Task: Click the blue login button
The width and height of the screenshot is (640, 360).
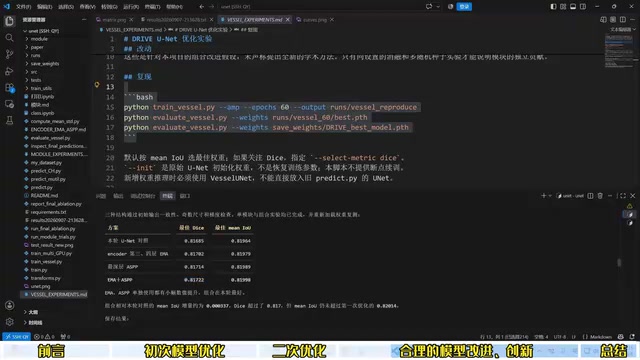Action: click(x=464, y=7)
